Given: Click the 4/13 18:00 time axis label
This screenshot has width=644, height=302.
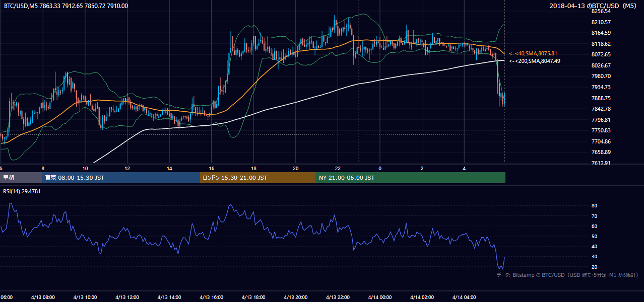Looking at the screenshot, I should click(253, 297).
